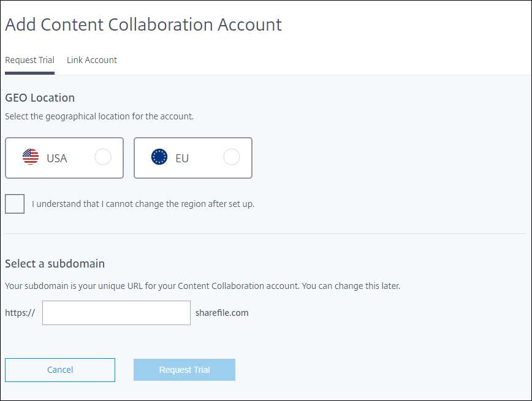Click the 'Your subdomain is your unique URL' text

[x=202, y=286]
